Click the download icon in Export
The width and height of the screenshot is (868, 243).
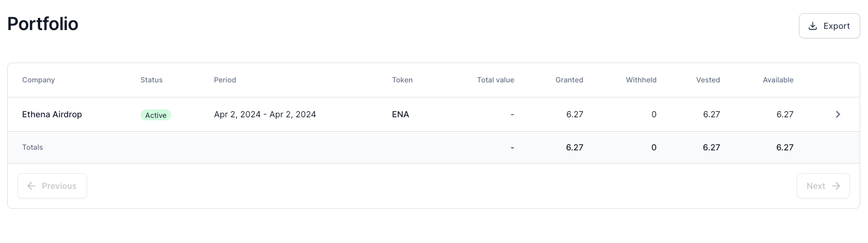[813, 26]
